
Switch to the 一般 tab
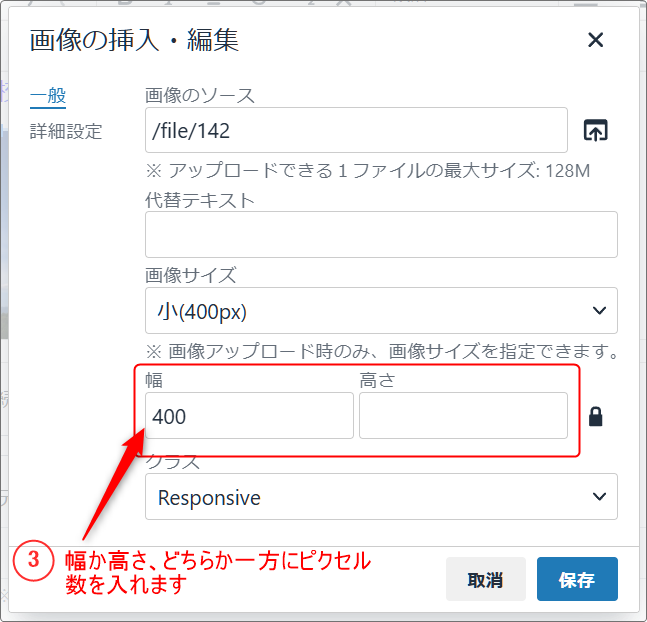48,96
